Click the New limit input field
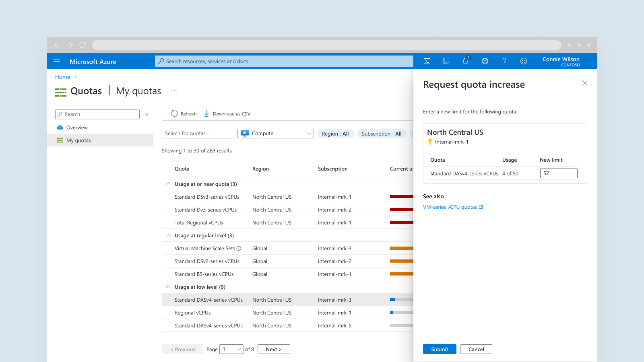 [x=559, y=173]
